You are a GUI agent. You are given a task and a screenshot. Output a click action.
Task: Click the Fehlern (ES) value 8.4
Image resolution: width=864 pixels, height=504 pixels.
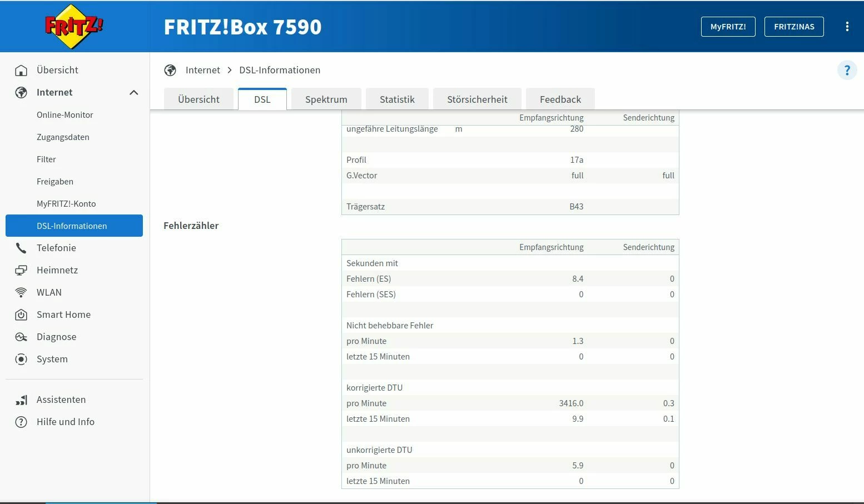[x=578, y=279]
